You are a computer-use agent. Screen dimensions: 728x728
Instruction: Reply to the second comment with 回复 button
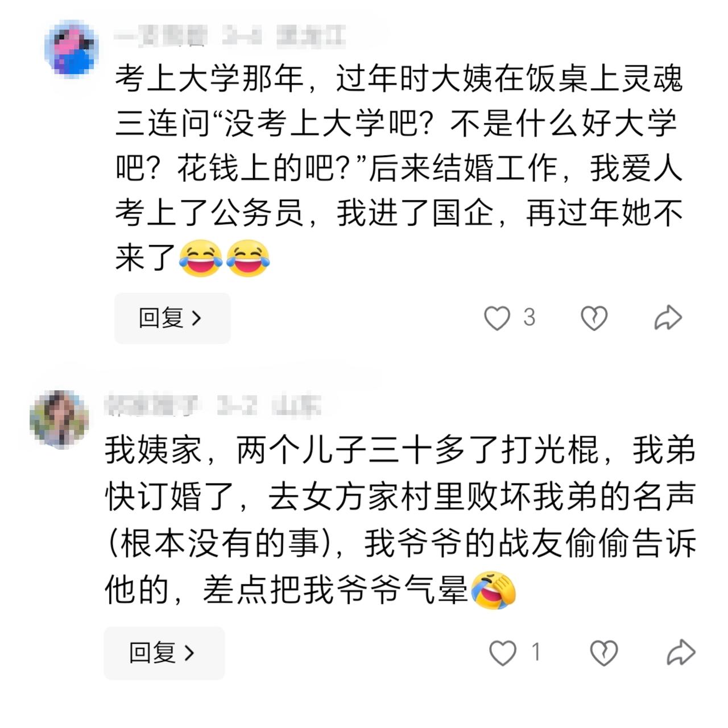(164, 652)
